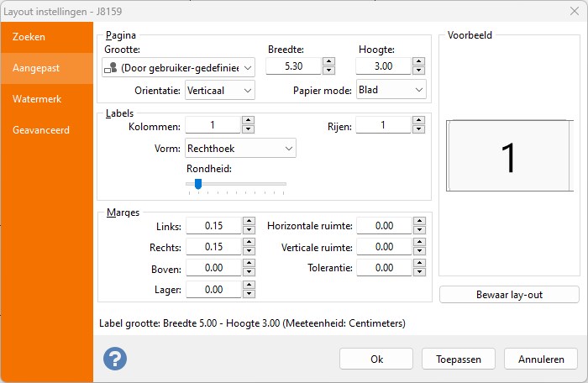This screenshot has height=383, width=588.
Task: Increase Tolerantie with up arrow
Action: pyautogui.click(x=420, y=263)
